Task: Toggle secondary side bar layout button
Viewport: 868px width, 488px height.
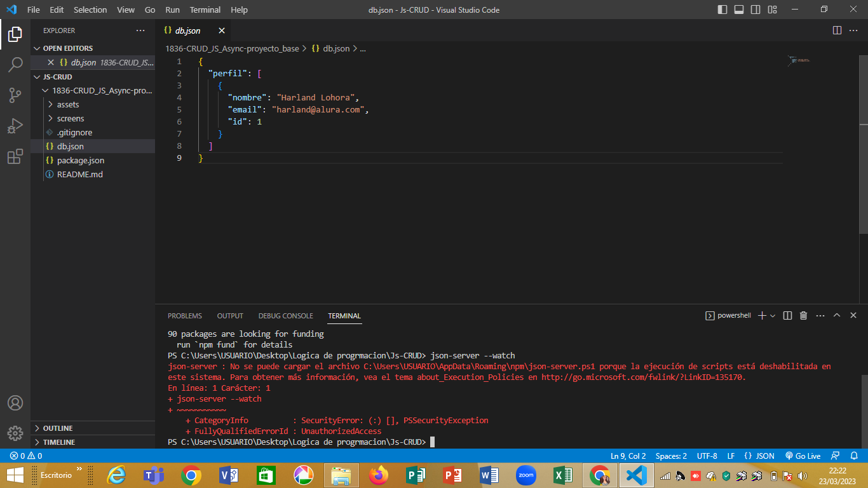Action: click(x=756, y=10)
